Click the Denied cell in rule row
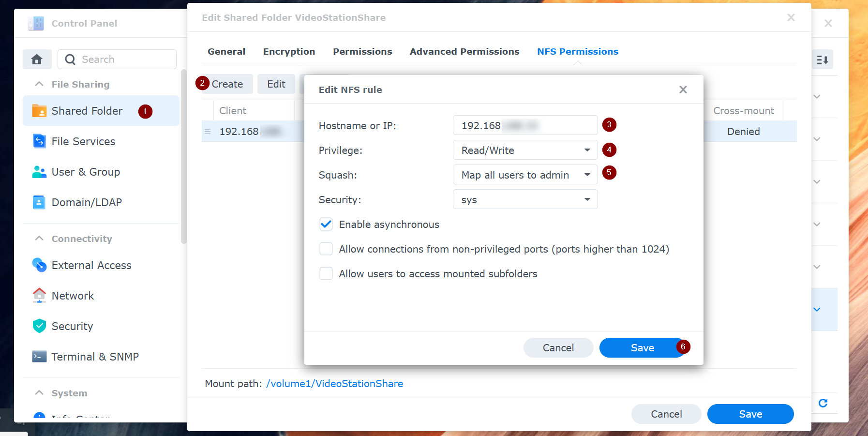868x436 pixels. point(744,132)
